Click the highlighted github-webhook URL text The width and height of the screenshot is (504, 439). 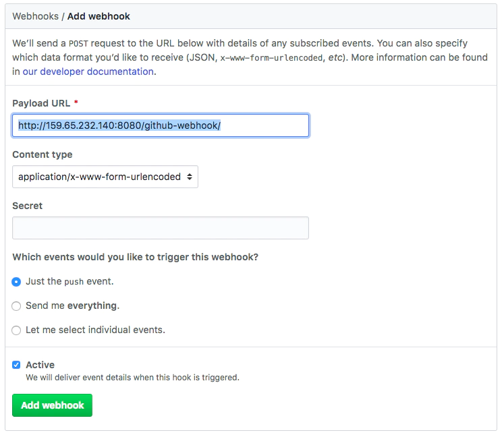119,125
